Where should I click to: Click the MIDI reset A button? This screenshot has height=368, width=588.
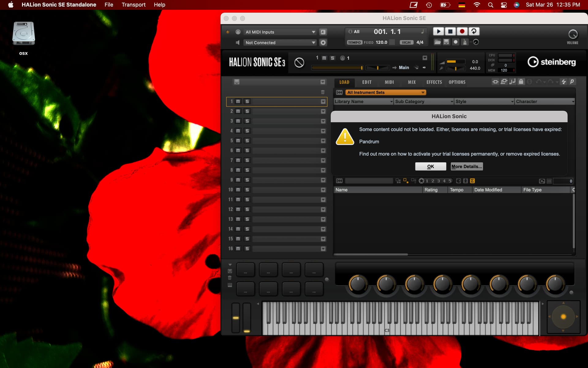point(323,32)
